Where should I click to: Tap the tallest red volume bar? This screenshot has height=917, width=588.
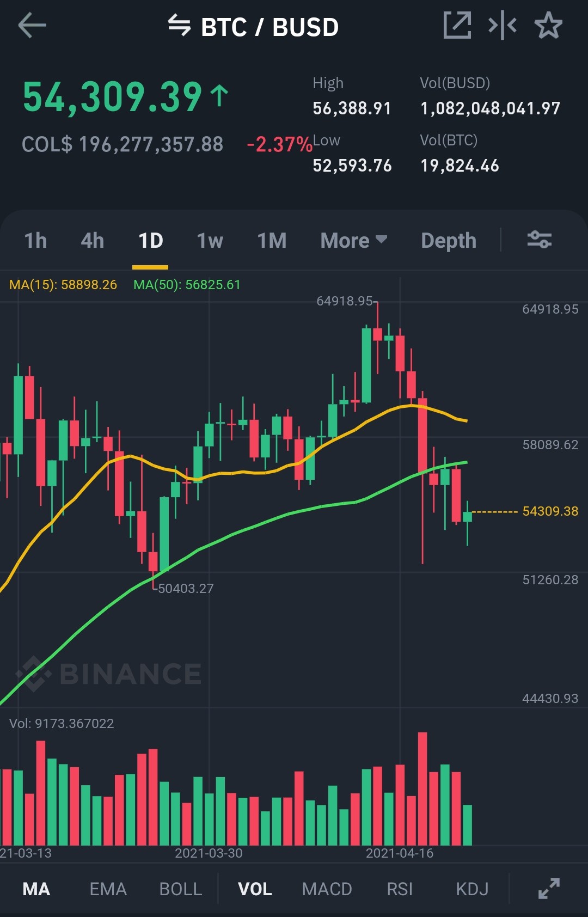point(422,788)
